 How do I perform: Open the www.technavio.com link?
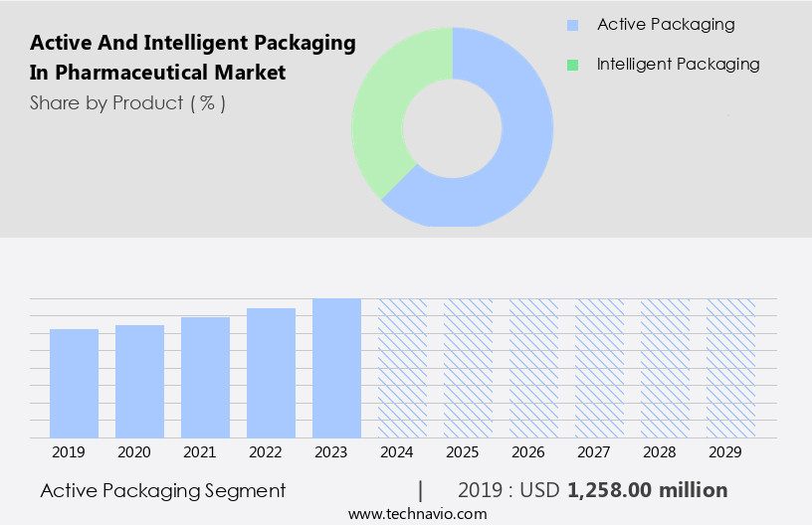pos(418,513)
